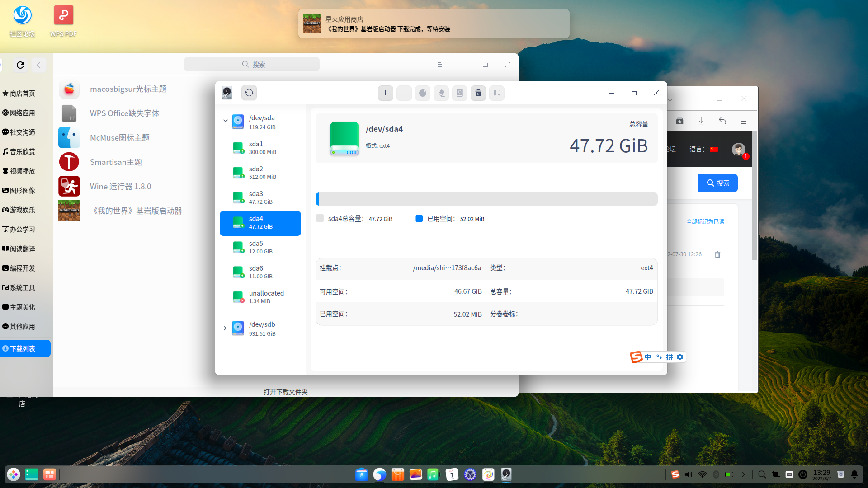Click the refresh devices icon in partition manager
868x488 pixels.
point(249,93)
